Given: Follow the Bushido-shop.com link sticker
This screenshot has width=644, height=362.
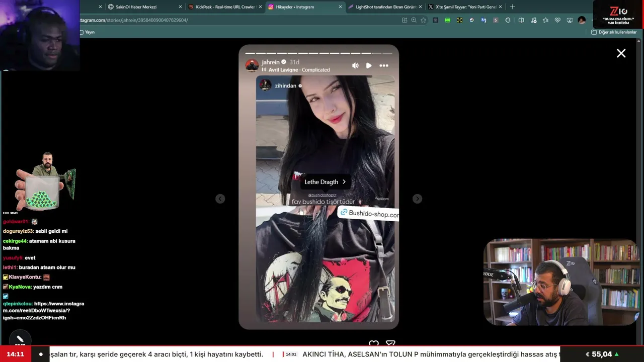Looking at the screenshot, I should 369,213.
